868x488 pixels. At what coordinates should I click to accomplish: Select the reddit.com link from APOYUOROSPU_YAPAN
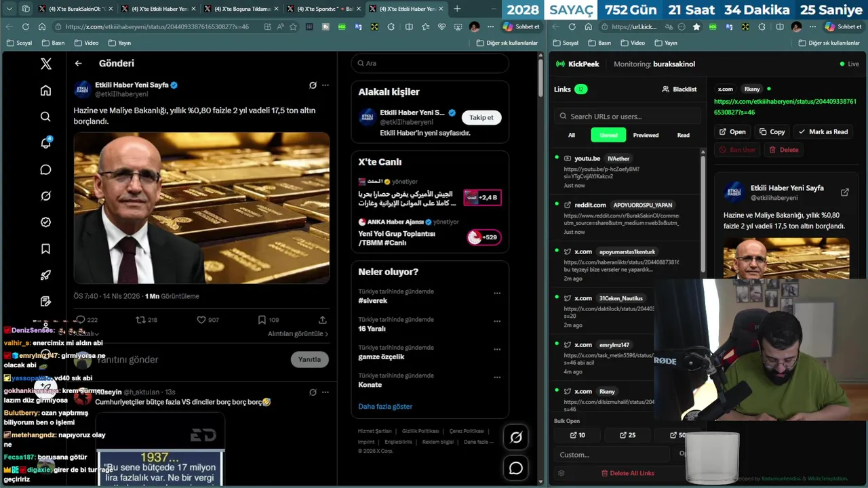pyautogui.click(x=624, y=218)
